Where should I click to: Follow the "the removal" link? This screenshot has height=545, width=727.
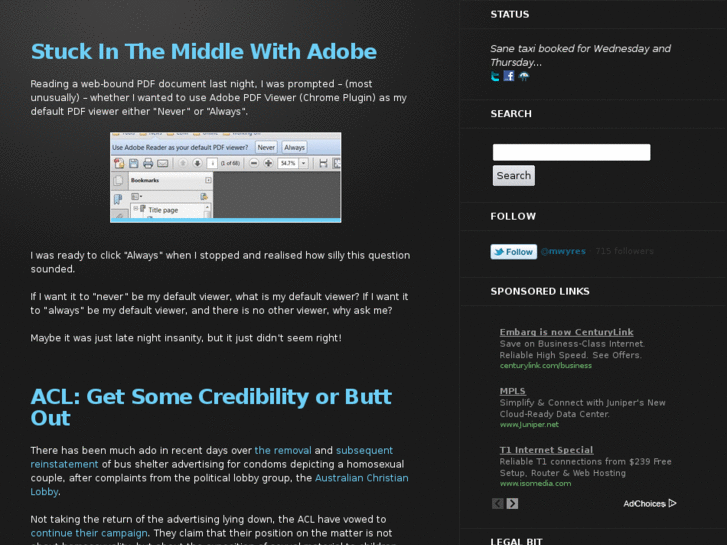tap(283, 450)
